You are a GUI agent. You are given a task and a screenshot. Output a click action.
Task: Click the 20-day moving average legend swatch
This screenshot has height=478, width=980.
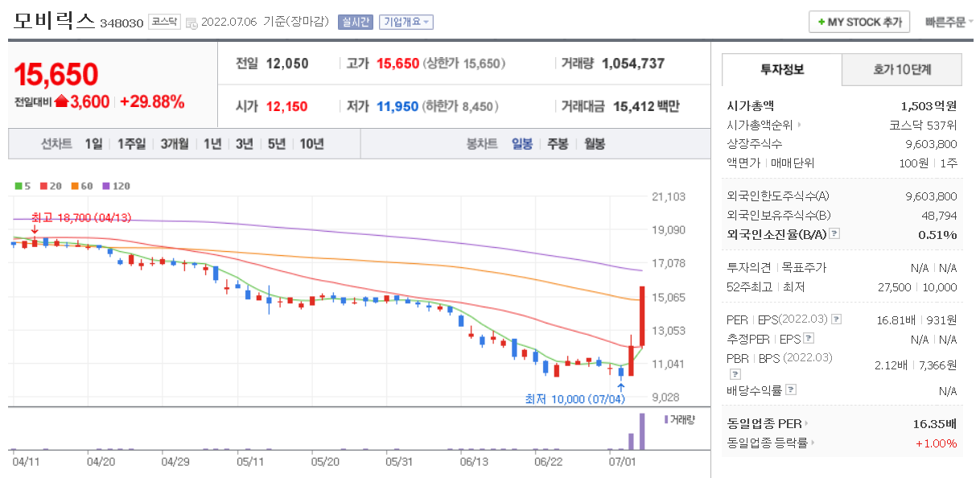43,186
